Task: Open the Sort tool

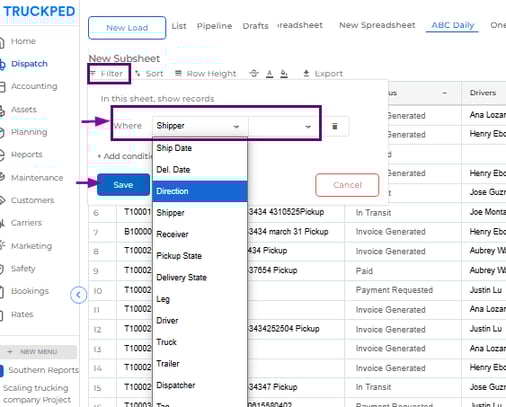Action: pos(150,74)
